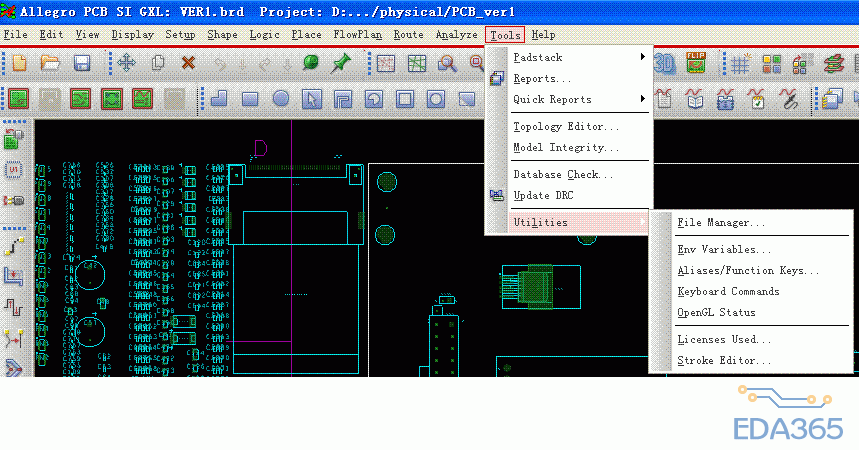This screenshot has height=450, width=859.
Task: Open the Analyze menu
Action: coord(456,35)
